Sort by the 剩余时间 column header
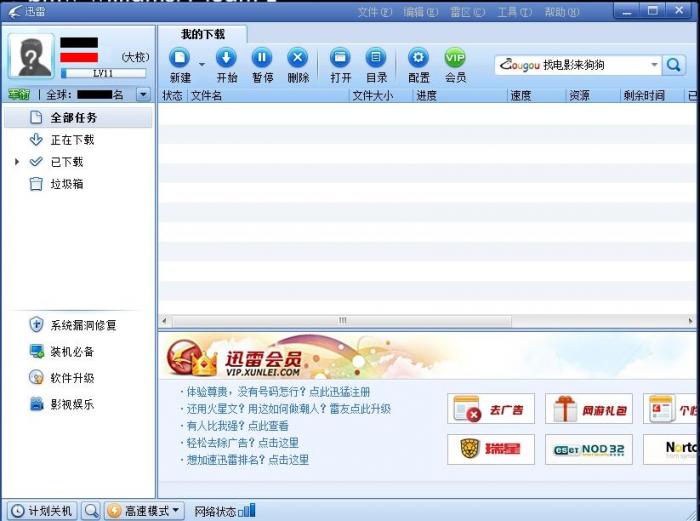This screenshot has height=521, width=700. [x=652, y=96]
